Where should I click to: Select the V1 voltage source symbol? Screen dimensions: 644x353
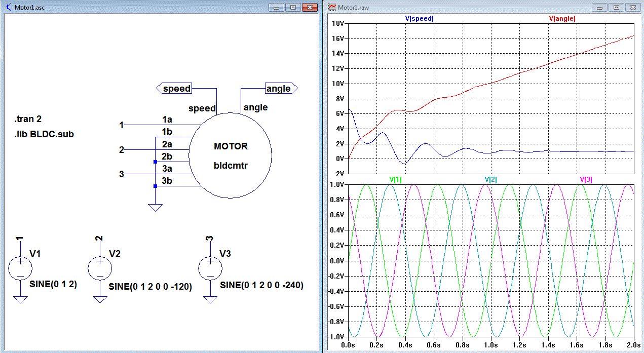[x=21, y=268]
